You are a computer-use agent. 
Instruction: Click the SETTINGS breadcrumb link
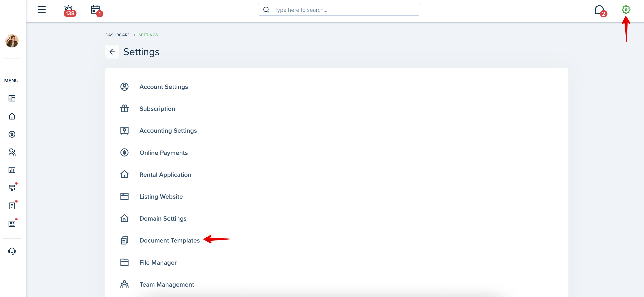click(148, 35)
